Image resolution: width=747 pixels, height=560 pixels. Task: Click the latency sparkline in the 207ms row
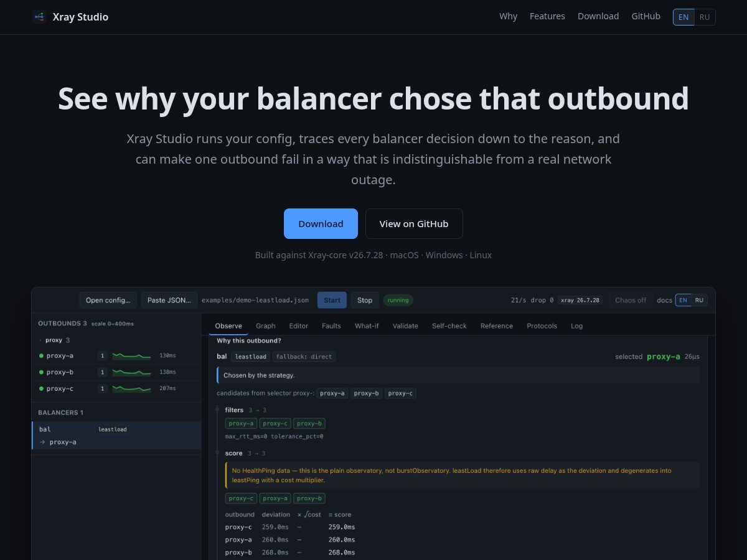[x=132, y=388]
